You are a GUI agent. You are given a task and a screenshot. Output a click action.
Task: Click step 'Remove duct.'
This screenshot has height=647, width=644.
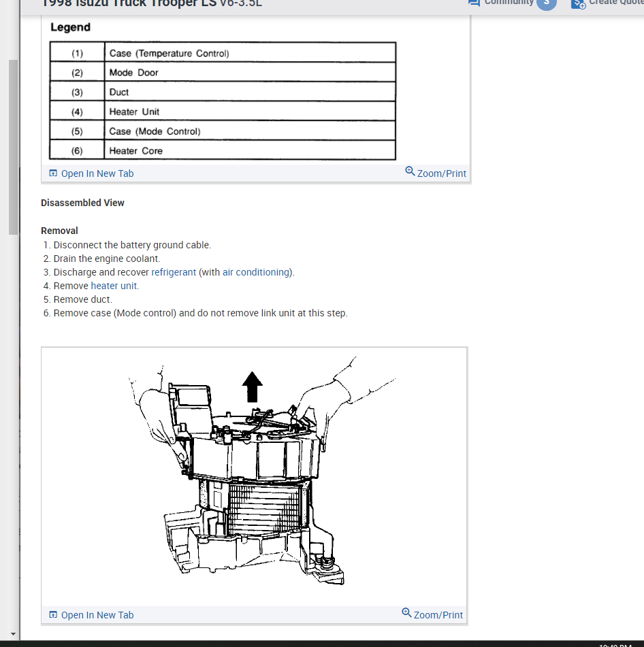[x=82, y=299]
